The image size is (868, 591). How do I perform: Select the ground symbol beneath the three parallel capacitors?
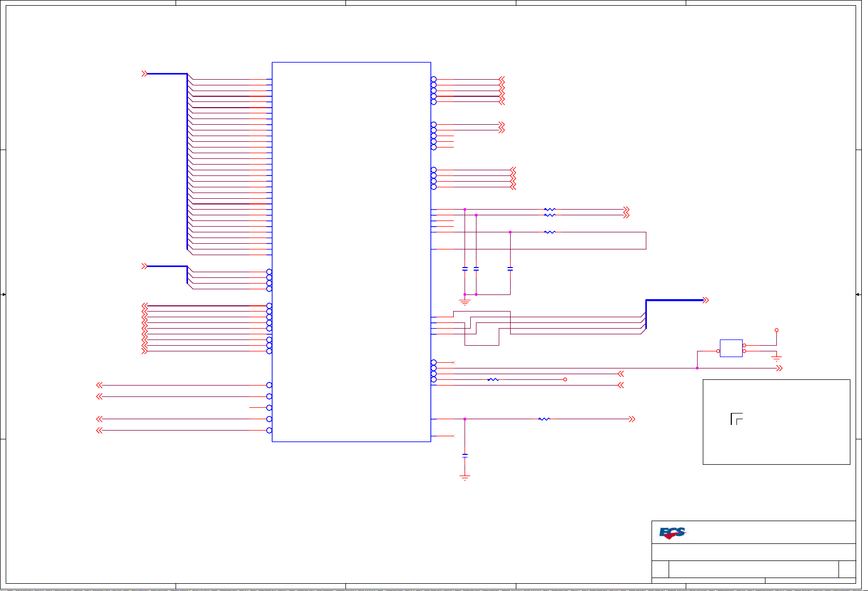[465, 301]
